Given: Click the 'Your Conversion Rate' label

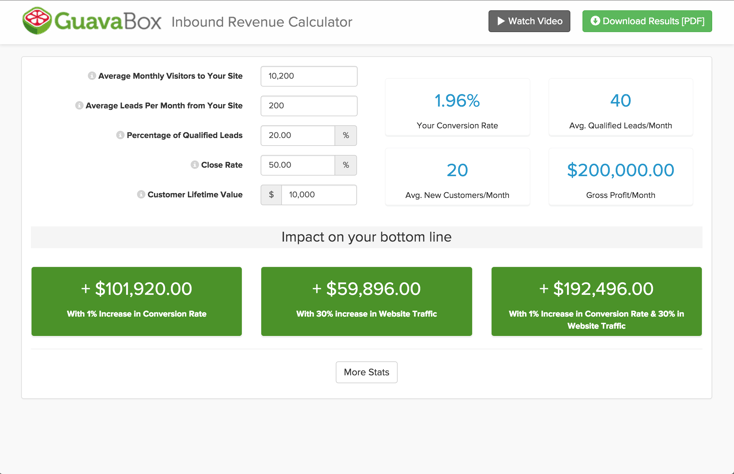Looking at the screenshot, I should 457,125.
